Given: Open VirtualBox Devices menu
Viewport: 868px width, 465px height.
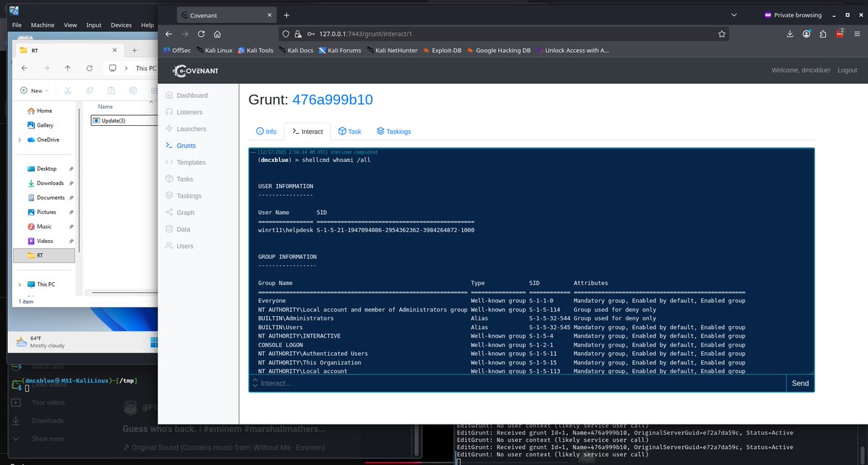Looking at the screenshot, I should 121,25.
